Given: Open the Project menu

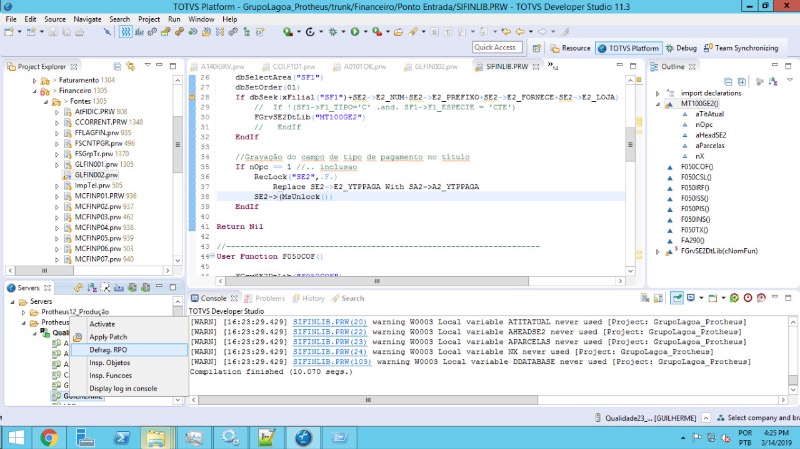Looking at the screenshot, I should (149, 19).
